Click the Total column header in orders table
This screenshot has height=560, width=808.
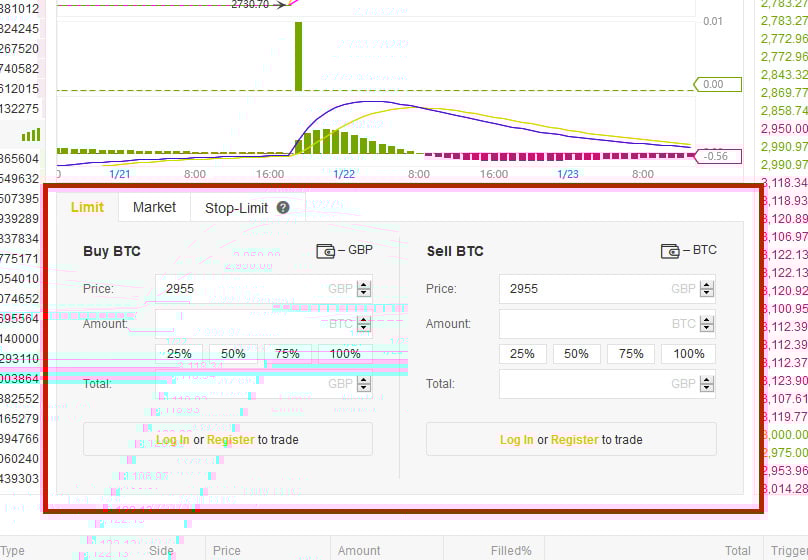point(737,551)
